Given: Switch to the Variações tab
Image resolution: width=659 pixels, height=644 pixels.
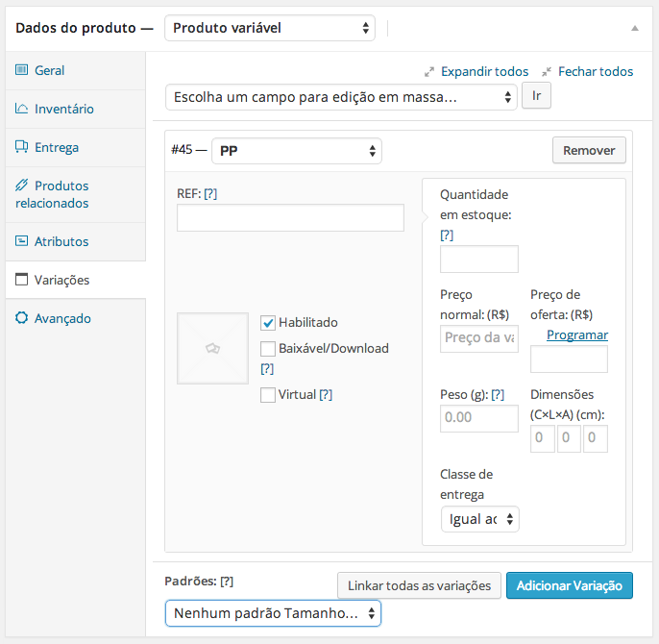Looking at the screenshot, I should pyautogui.click(x=62, y=280).
